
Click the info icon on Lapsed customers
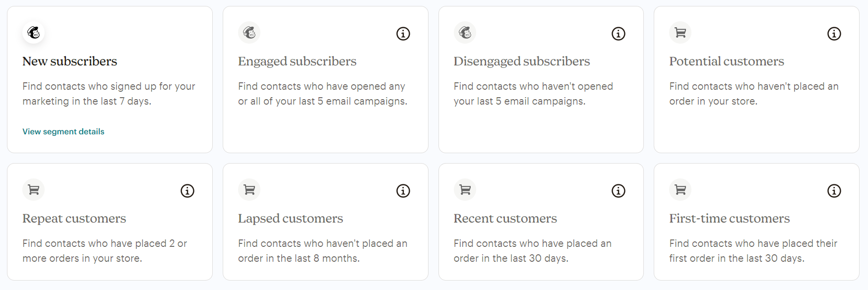coord(403,191)
